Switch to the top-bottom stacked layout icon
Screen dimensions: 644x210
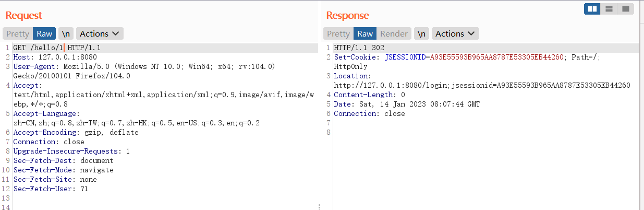[609, 9]
